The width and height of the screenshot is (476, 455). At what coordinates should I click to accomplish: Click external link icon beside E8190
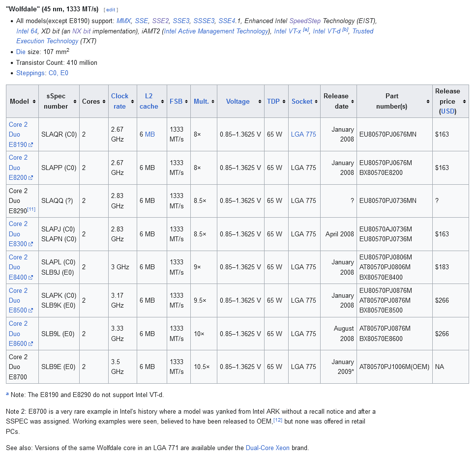(30, 145)
